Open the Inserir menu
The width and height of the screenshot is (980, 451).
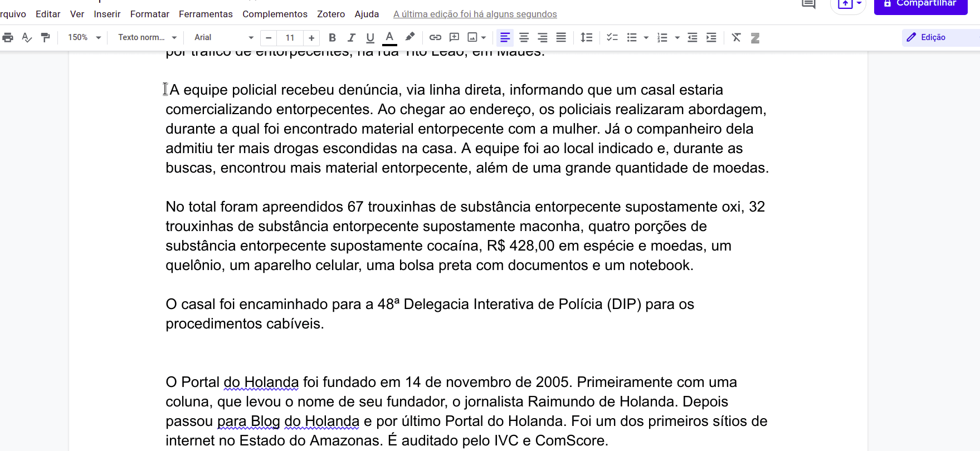107,14
